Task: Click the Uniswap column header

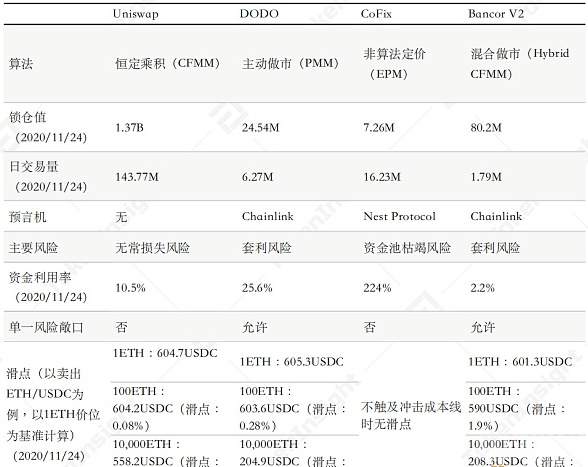Action: coord(135,14)
